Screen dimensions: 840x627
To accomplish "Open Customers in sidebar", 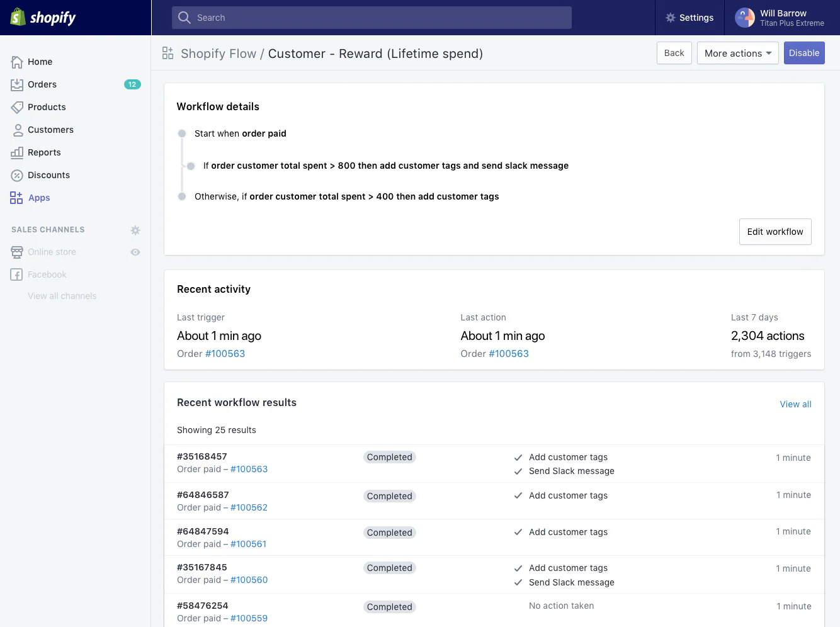I will click(50, 130).
